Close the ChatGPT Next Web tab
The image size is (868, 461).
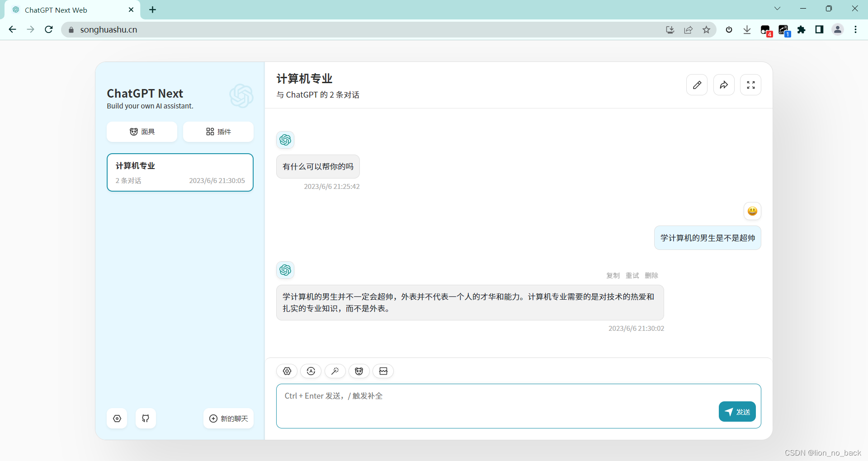click(x=131, y=10)
